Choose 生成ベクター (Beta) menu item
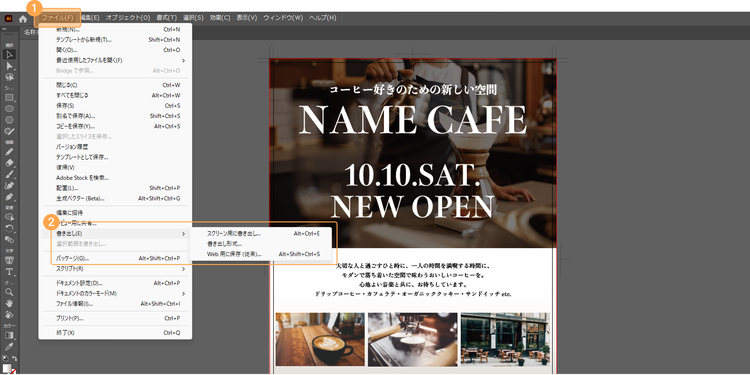The image size is (750, 375). point(115,198)
